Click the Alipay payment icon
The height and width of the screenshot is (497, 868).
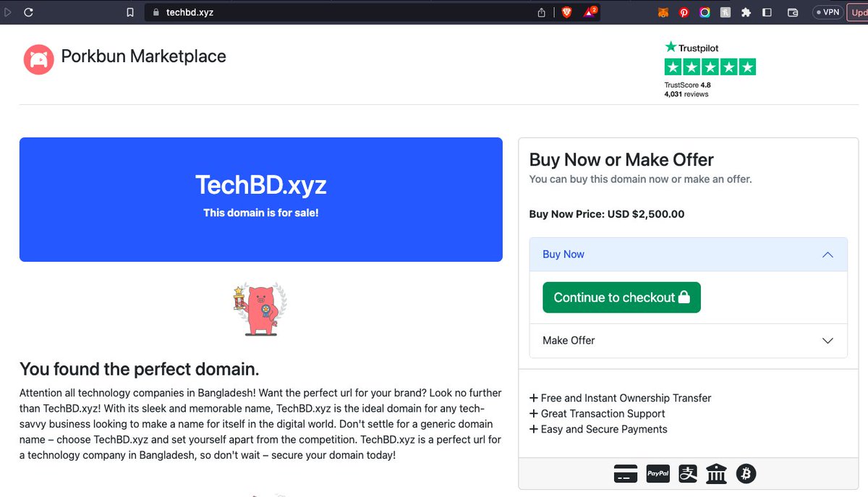(688, 474)
